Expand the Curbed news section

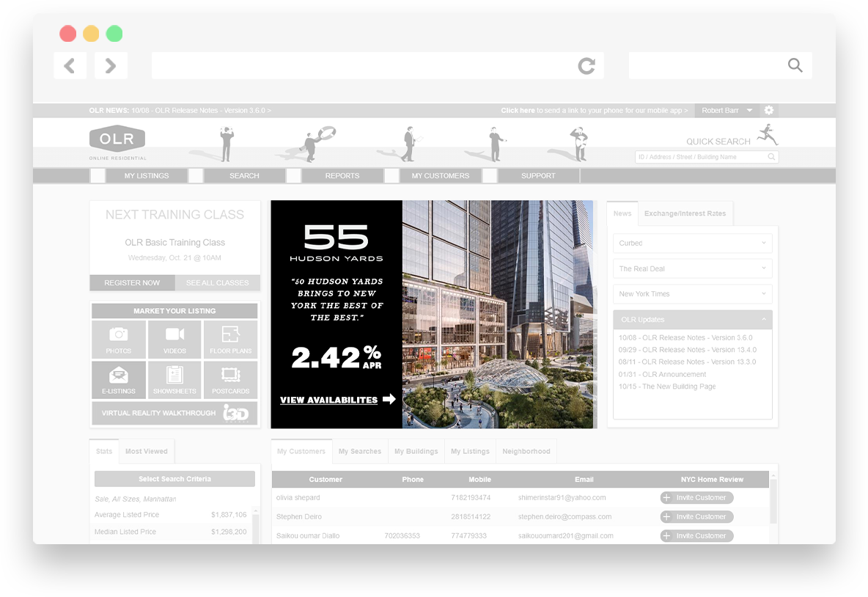[x=693, y=243]
